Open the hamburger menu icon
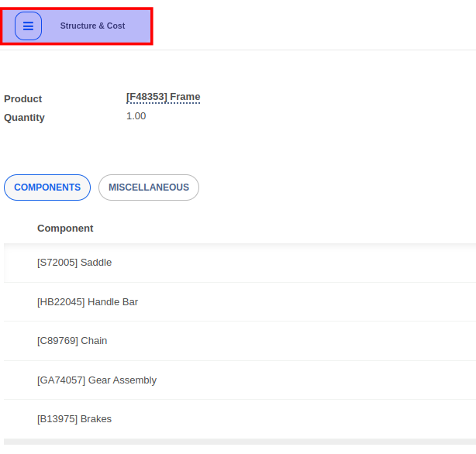The height and width of the screenshot is (454, 476). click(28, 26)
